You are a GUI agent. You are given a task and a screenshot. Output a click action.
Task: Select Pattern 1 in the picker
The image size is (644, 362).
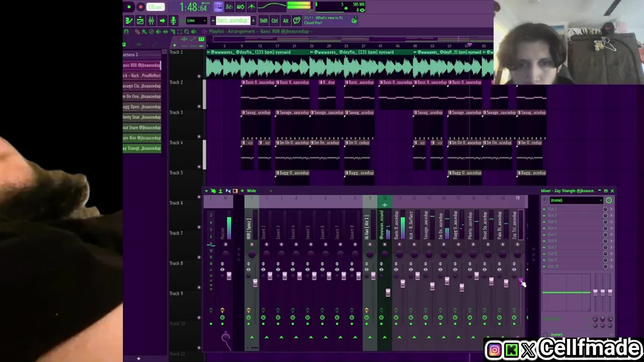(142, 55)
